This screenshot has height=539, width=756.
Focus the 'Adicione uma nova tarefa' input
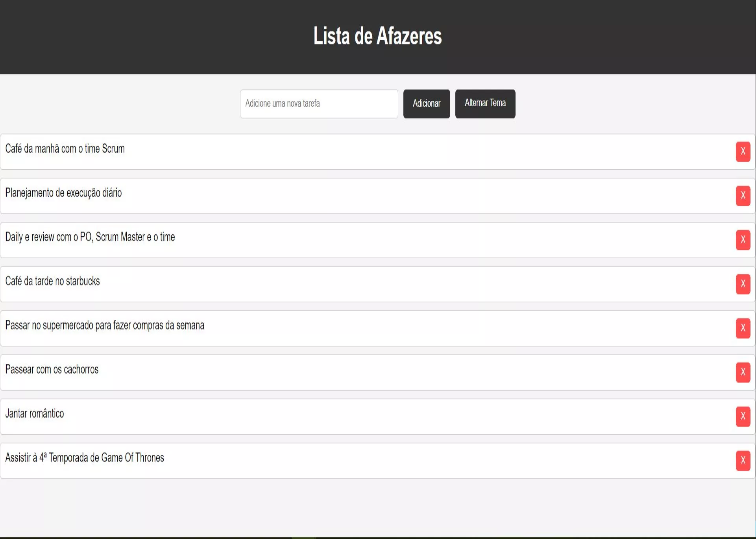point(319,104)
